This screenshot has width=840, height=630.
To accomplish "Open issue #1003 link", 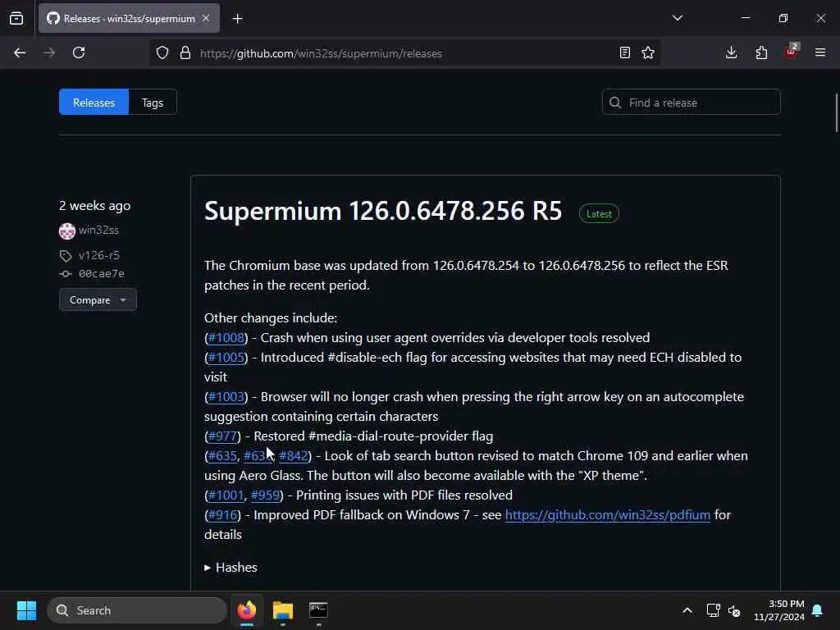I will pyautogui.click(x=226, y=397).
